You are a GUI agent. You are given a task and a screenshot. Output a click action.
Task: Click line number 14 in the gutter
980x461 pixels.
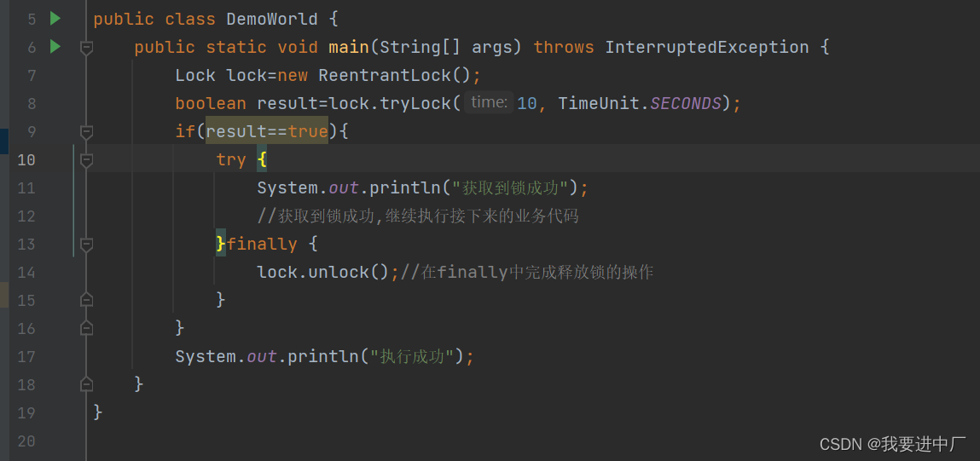(26, 272)
